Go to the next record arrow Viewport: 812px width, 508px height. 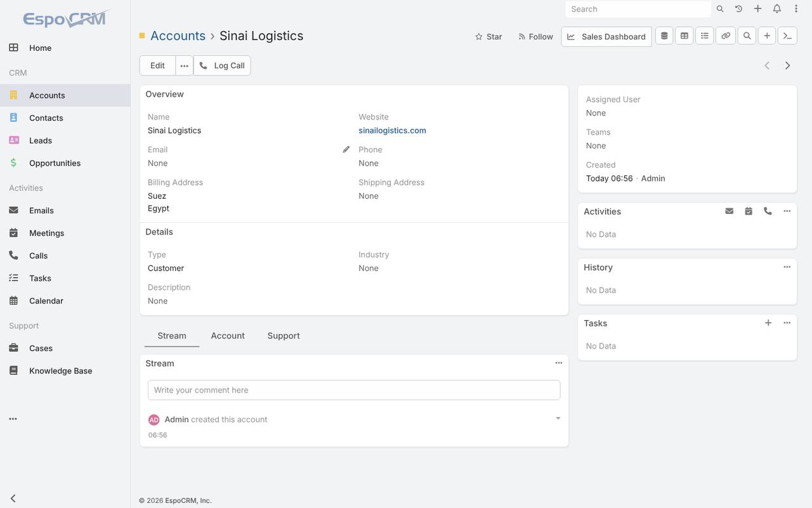click(x=787, y=65)
